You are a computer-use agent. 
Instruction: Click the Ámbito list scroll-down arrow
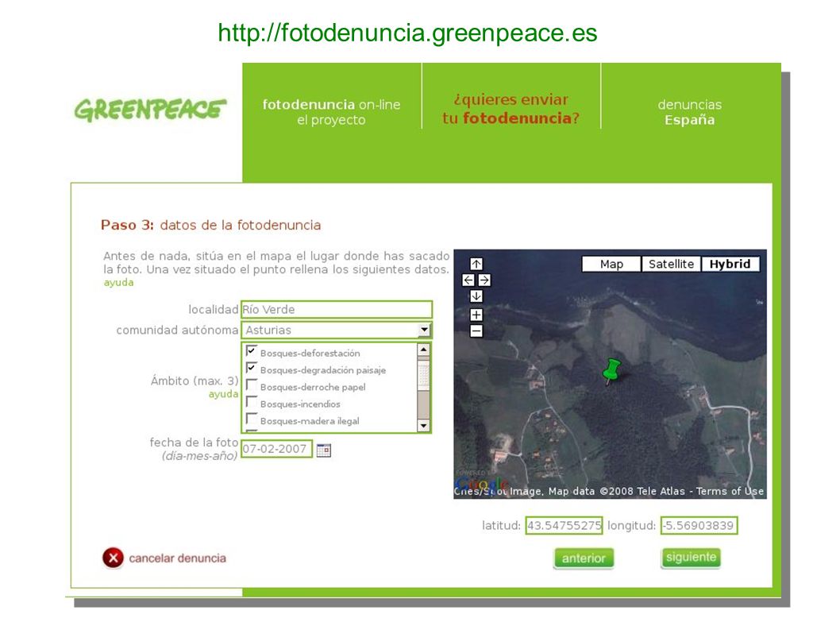pyautogui.click(x=423, y=426)
